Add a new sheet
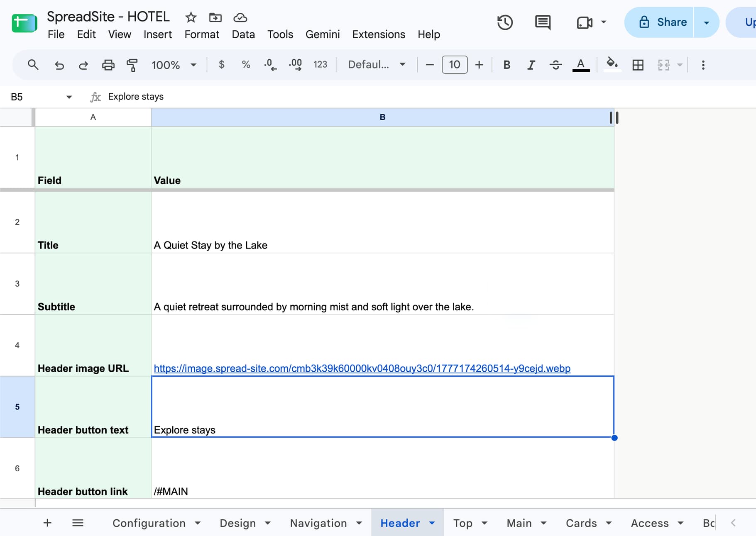 point(47,523)
